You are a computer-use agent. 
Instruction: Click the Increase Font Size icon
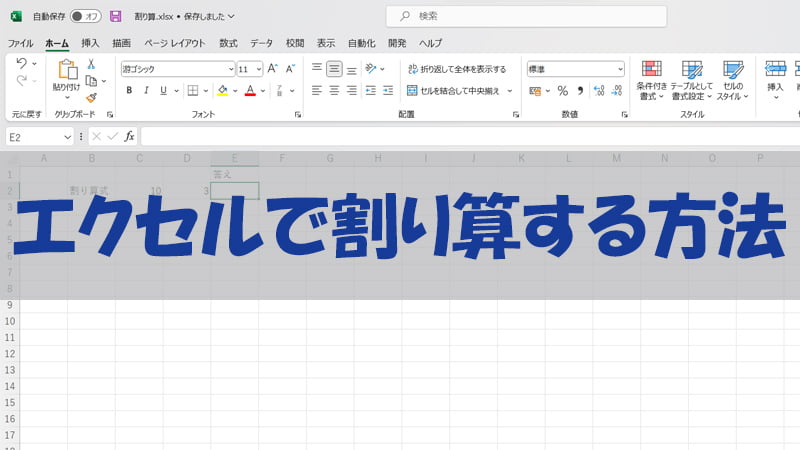click(274, 69)
